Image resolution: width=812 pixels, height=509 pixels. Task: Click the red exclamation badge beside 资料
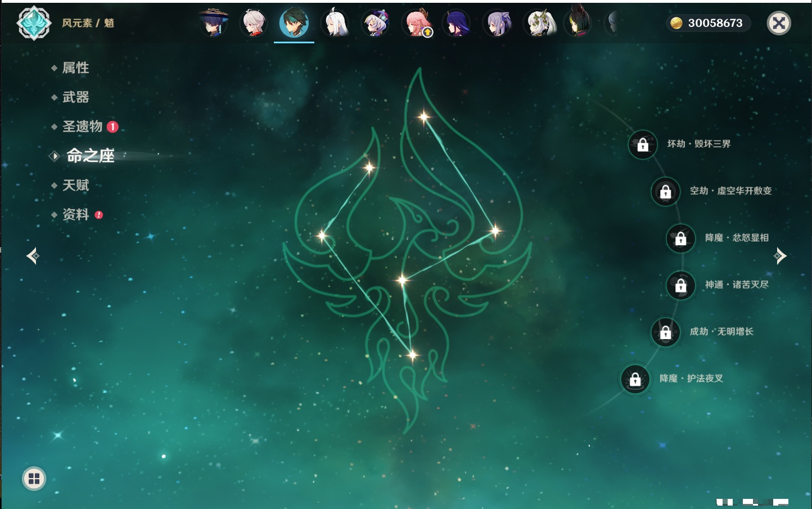(99, 215)
